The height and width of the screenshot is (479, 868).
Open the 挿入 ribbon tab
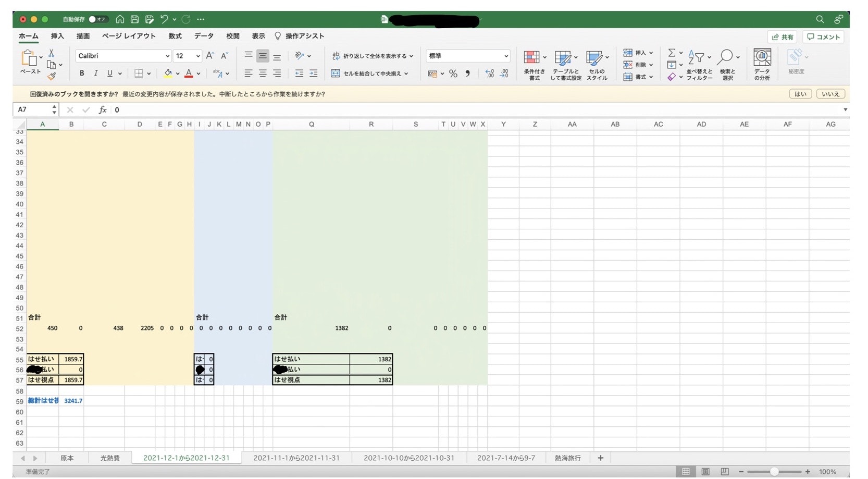pos(57,36)
